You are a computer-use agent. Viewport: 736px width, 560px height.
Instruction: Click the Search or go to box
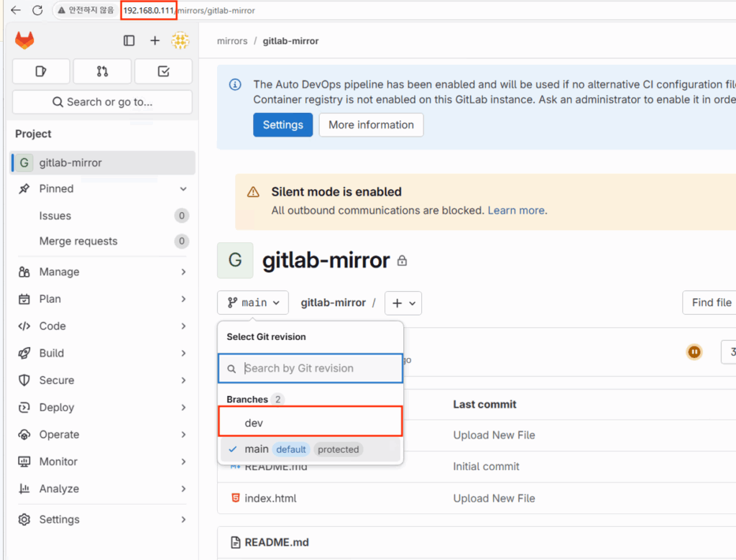[102, 102]
